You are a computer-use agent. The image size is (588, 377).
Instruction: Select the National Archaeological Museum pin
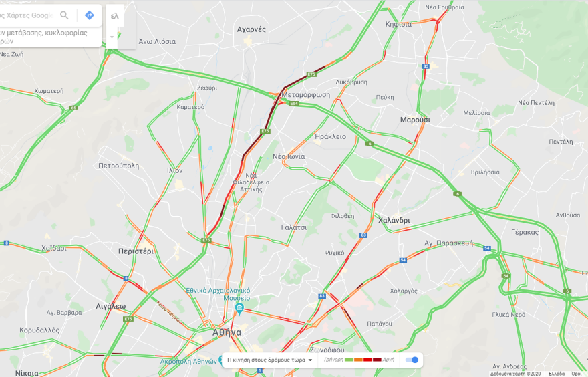(239, 309)
